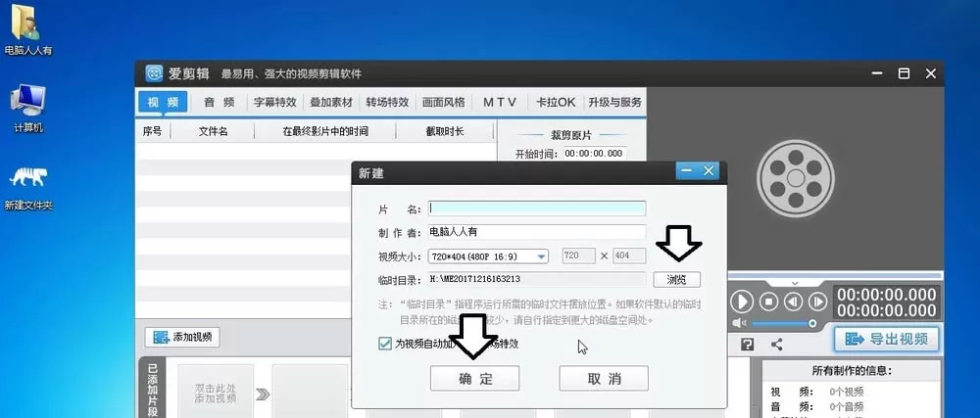Screen dimensions: 980x418
Task: Click the 所有制作的信息 panel heading
Action: 852,371
